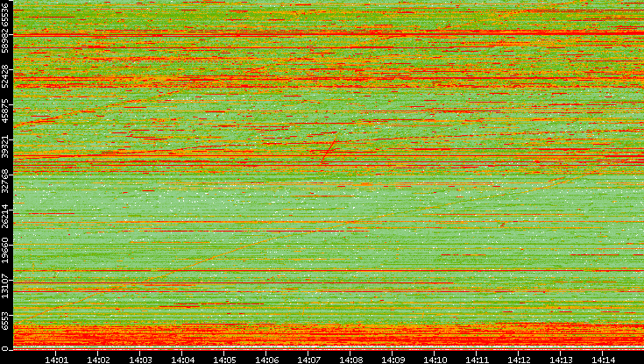Click the 14:07 time axis label
The width and height of the screenshot is (644, 364).
click(308, 359)
